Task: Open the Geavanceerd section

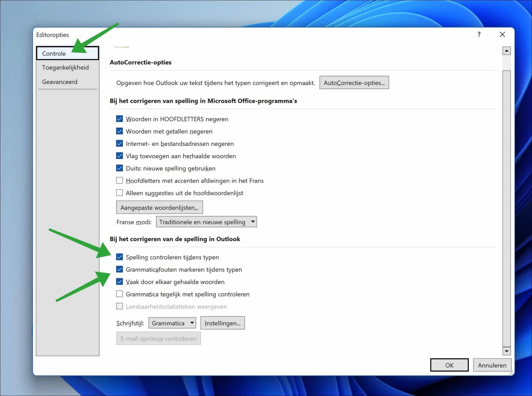Action: pos(60,82)
